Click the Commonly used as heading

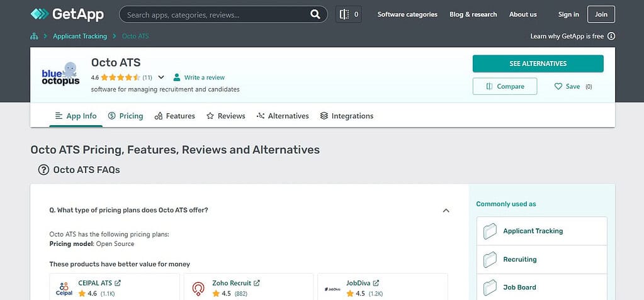(506, 204)
